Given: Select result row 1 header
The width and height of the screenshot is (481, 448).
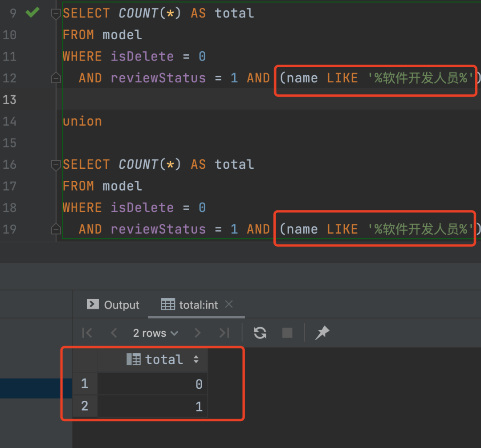Looking at the screenshot, I should (85, 384).
